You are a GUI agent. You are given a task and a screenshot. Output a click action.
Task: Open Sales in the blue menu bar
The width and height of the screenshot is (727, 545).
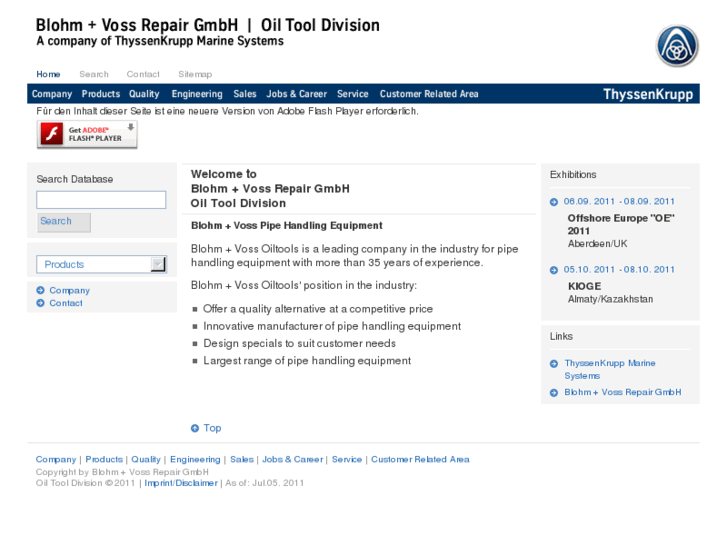pyautogui.click(x=245, y=94)
